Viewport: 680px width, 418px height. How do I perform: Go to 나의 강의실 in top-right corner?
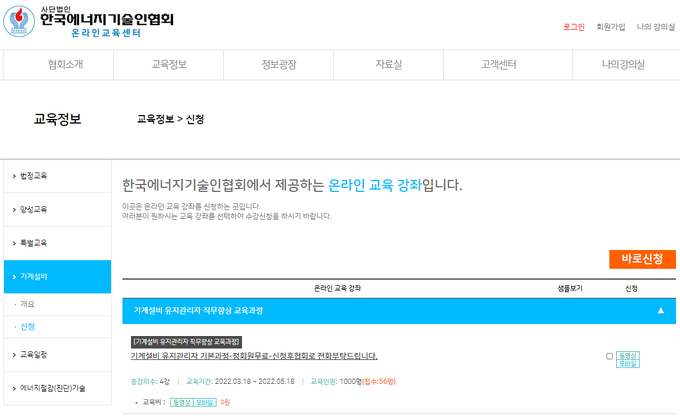pos(655,27)
